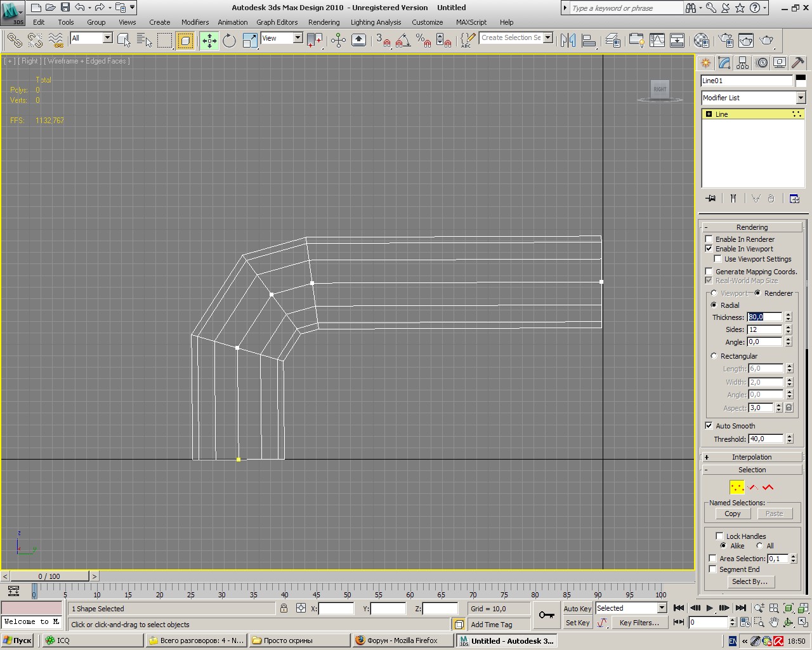Viewport: 812px width, 650px height.
Task: Activate the Select and Rotate tool
Action: [229, 41]
